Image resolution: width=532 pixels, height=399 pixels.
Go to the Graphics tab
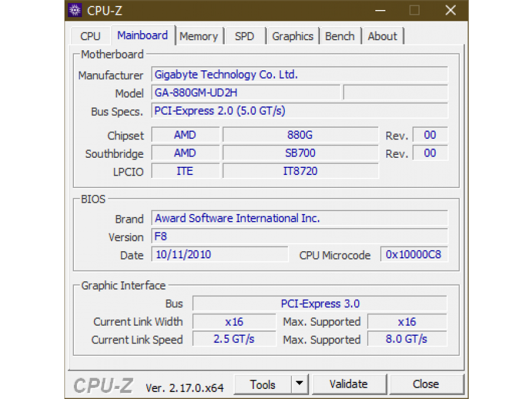coord(293,36)
